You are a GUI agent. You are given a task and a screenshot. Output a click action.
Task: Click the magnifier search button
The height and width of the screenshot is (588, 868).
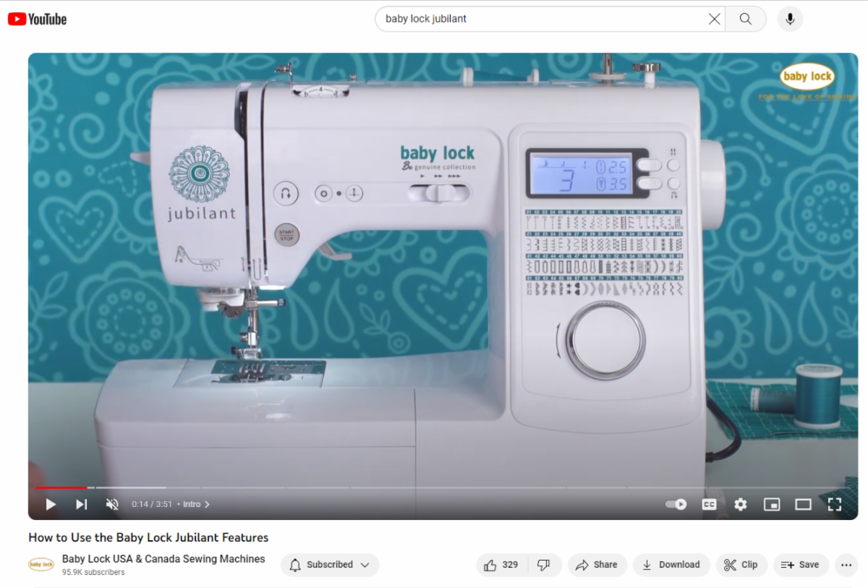(x=746, y=20)
